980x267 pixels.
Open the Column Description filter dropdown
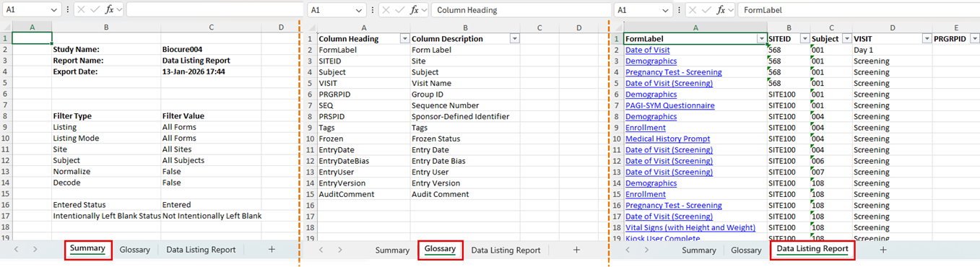point(514,39)
